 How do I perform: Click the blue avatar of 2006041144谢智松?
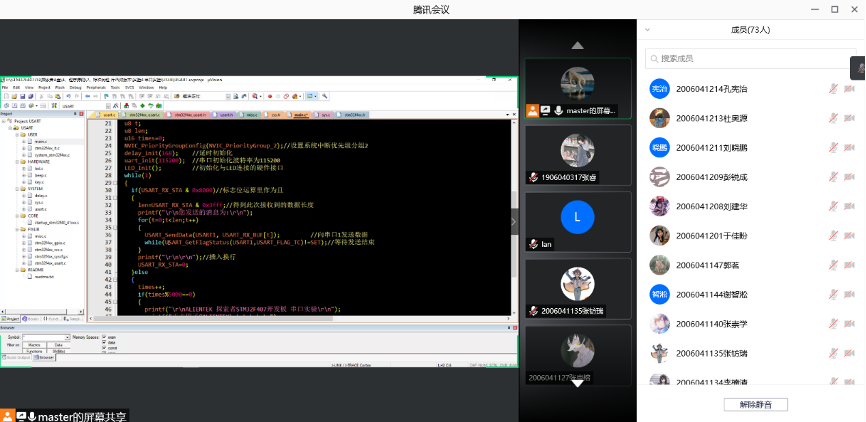[x=659, y=295]
